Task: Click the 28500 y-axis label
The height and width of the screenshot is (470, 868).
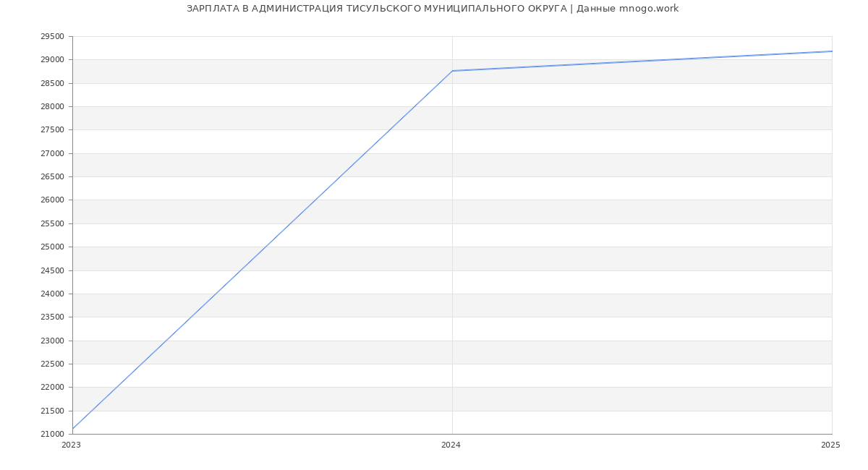Action: 52,84
